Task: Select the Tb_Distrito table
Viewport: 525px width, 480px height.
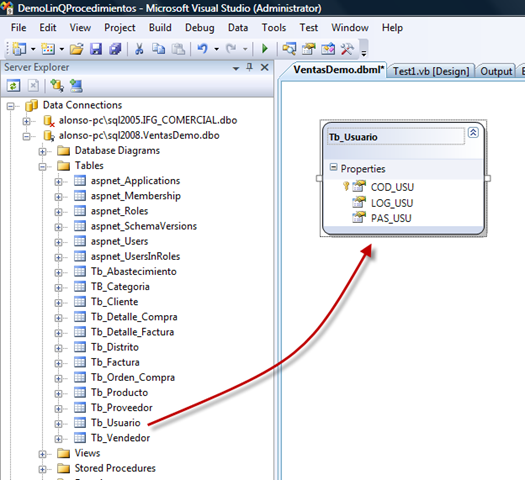Action: coord(115,347)
